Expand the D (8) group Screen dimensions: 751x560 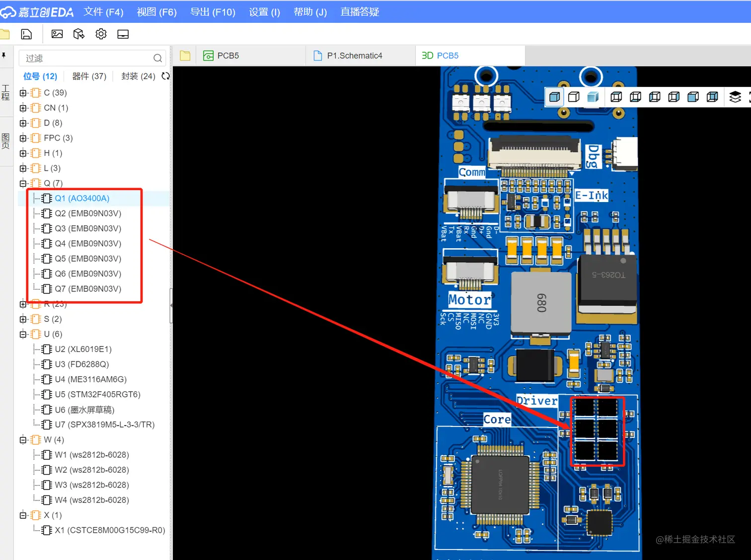(x=23, y=123)
